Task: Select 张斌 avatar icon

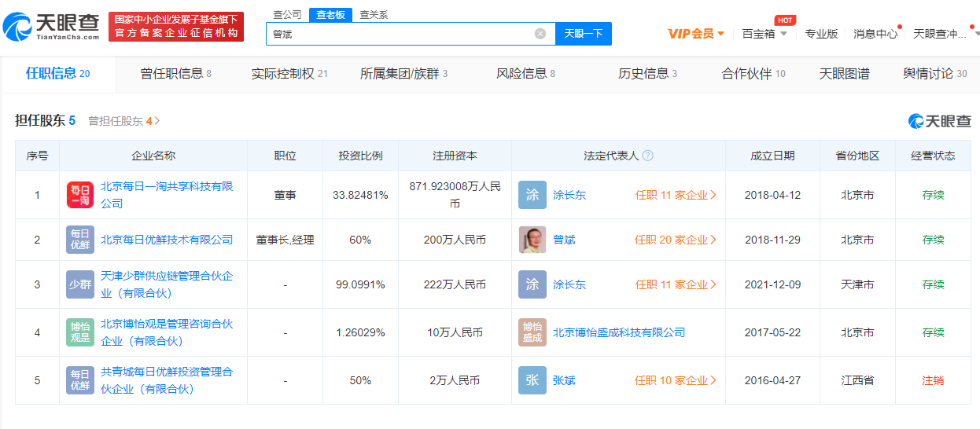Action: pyautogui.click(x=532, y=380)
